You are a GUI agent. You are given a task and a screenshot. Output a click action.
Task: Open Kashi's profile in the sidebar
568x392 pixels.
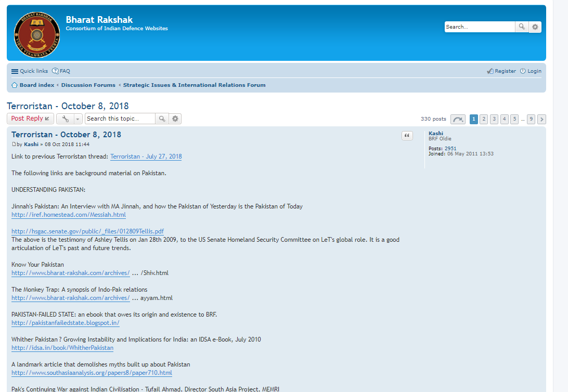[x=436, y=133]
